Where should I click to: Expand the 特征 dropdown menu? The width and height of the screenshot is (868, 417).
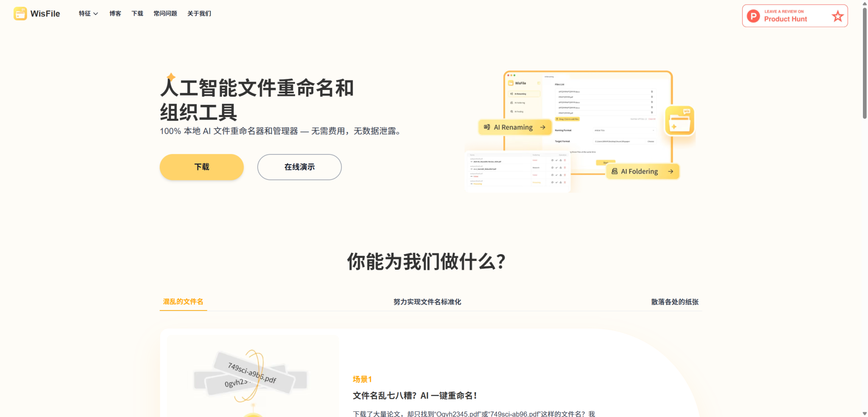click(88, 14)
